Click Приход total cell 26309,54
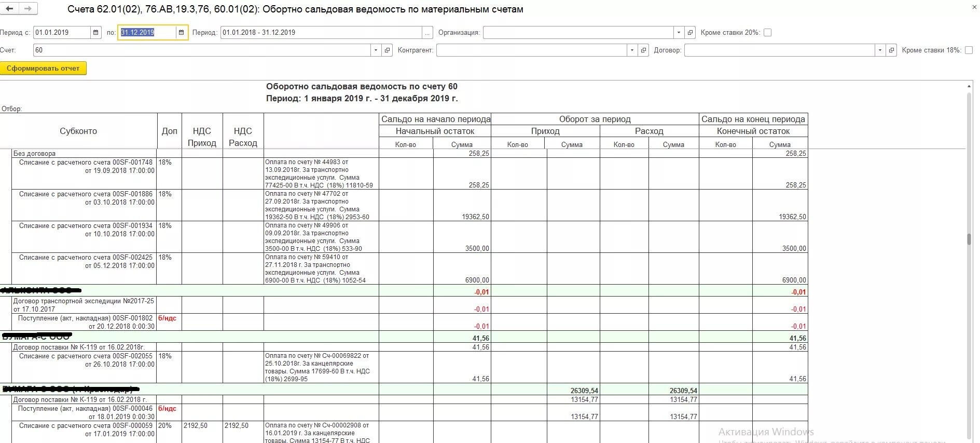The image size is (980, 443). click(x=573, y=390)
